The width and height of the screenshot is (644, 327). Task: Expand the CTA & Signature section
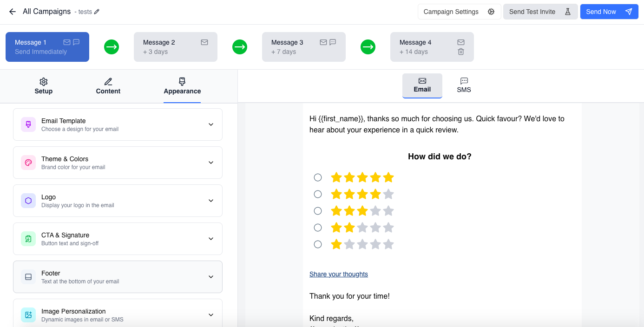coord(211,239)
